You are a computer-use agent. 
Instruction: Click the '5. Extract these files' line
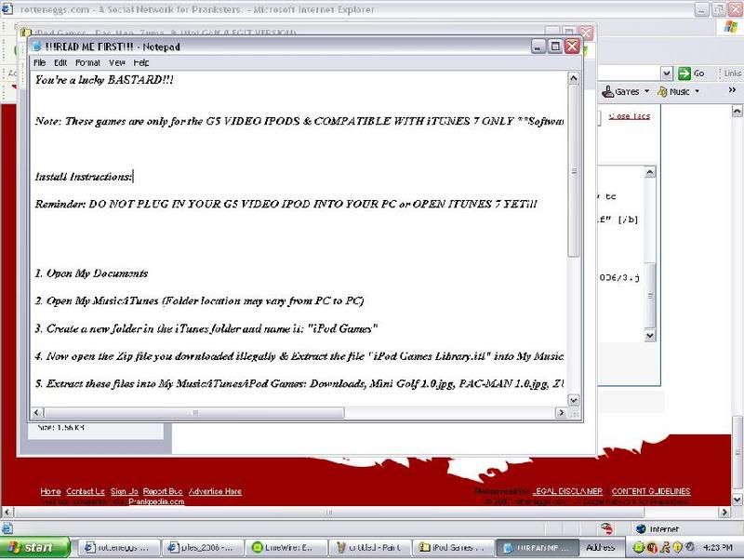299,383
